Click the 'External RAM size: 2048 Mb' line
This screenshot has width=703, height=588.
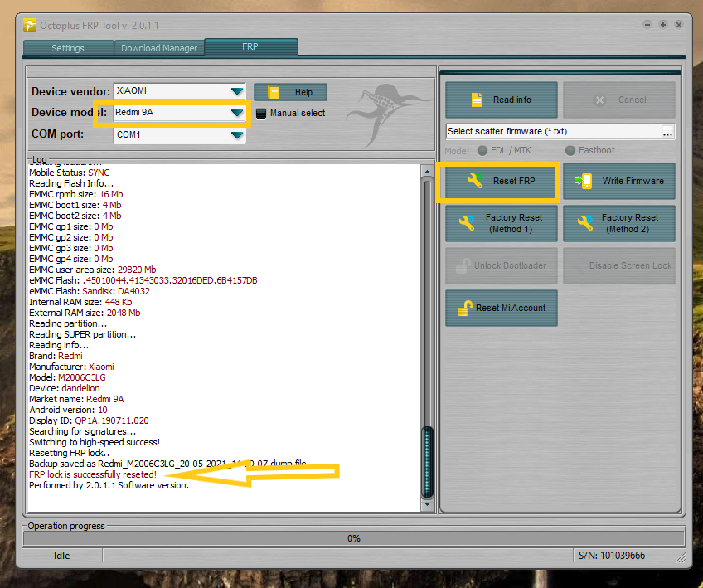(85, 313)
